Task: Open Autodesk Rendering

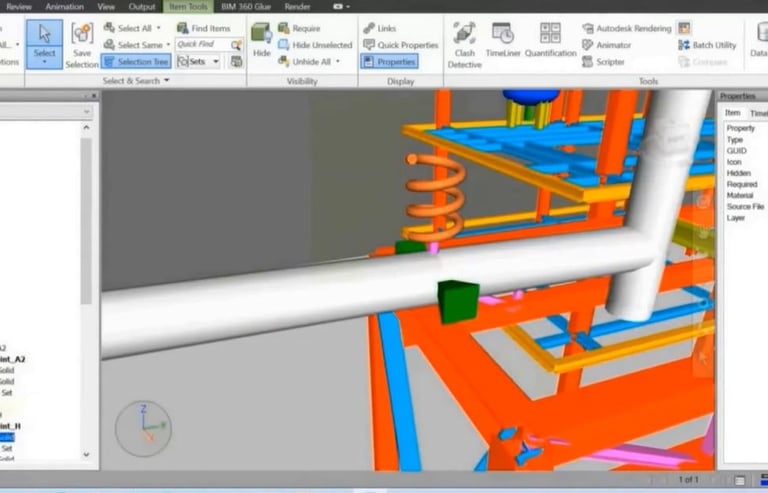Action: pyautogui.click(x=626, y=28)
